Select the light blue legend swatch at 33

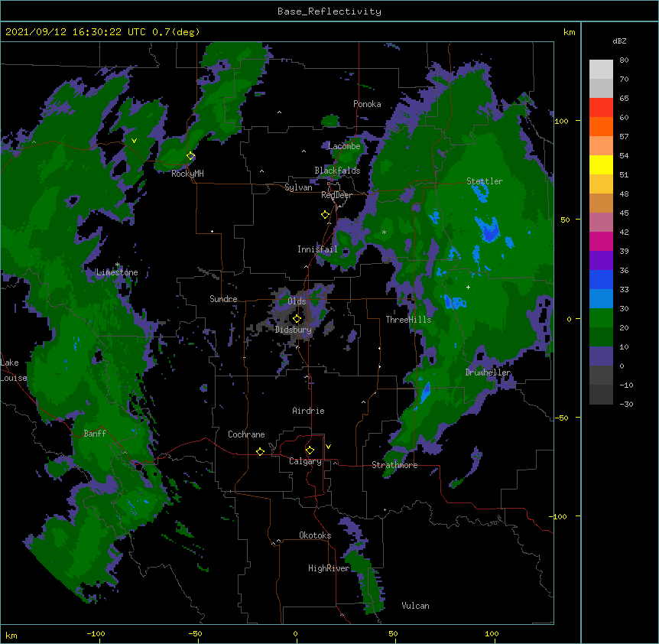pos(601,298)
